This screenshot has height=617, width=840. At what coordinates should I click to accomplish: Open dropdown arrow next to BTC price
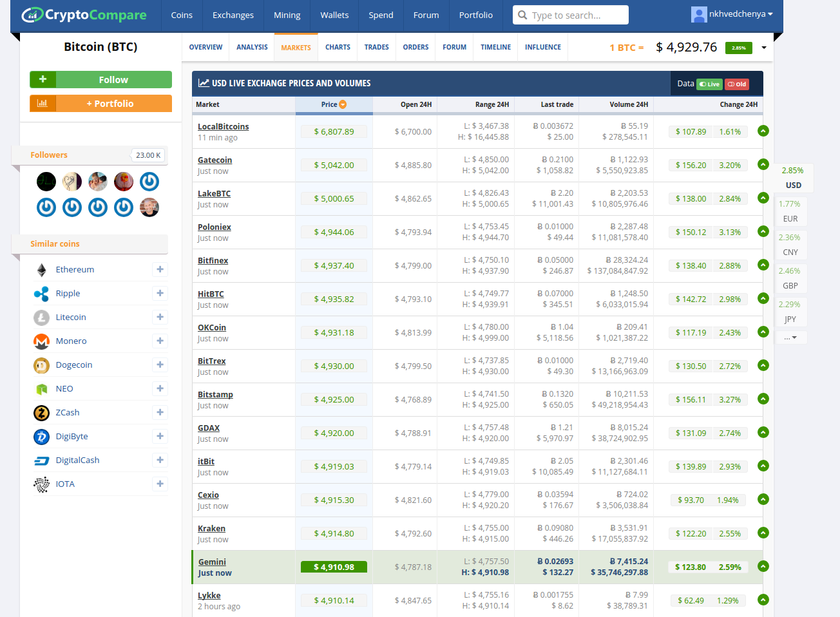click(x=764, y=48)
